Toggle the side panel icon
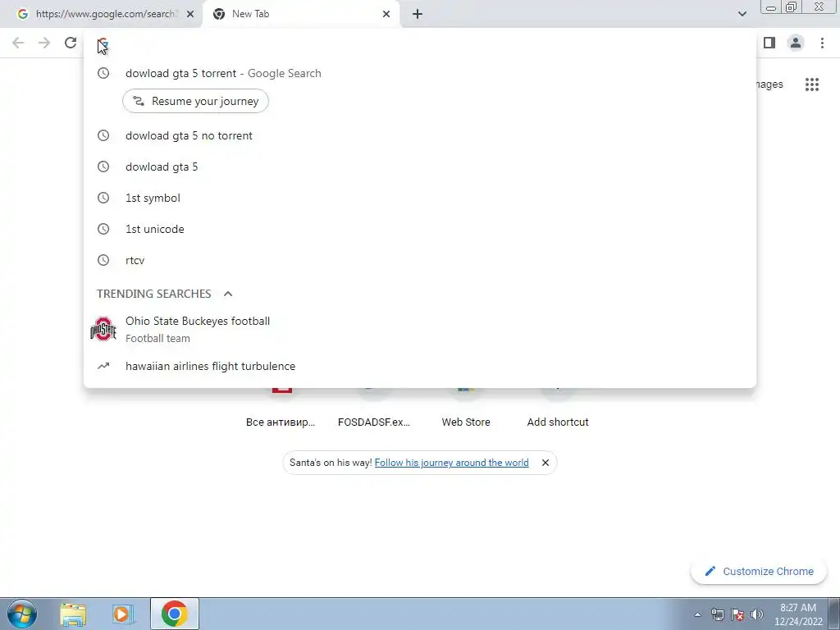840x630 pixels. coord(769,43)
